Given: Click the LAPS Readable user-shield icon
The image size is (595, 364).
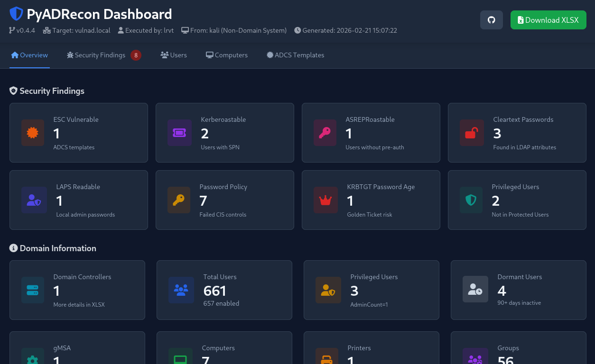Looking at the screenshot, I should click(x=34, y=200).
